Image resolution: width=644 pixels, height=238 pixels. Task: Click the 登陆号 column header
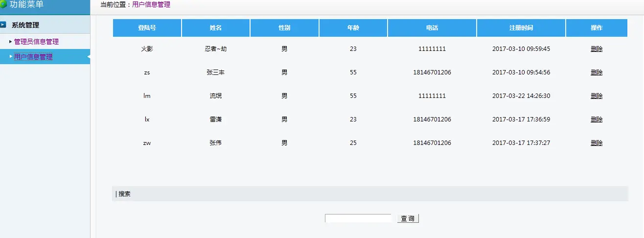[147, 28]
